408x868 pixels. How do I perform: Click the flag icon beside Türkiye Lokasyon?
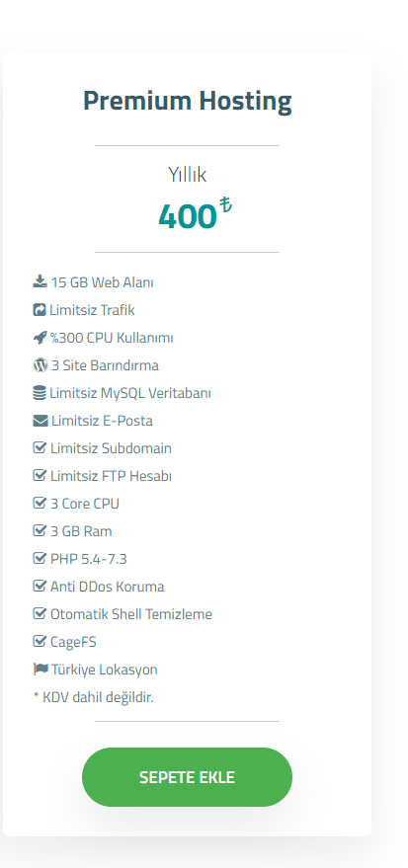[41, 670]
